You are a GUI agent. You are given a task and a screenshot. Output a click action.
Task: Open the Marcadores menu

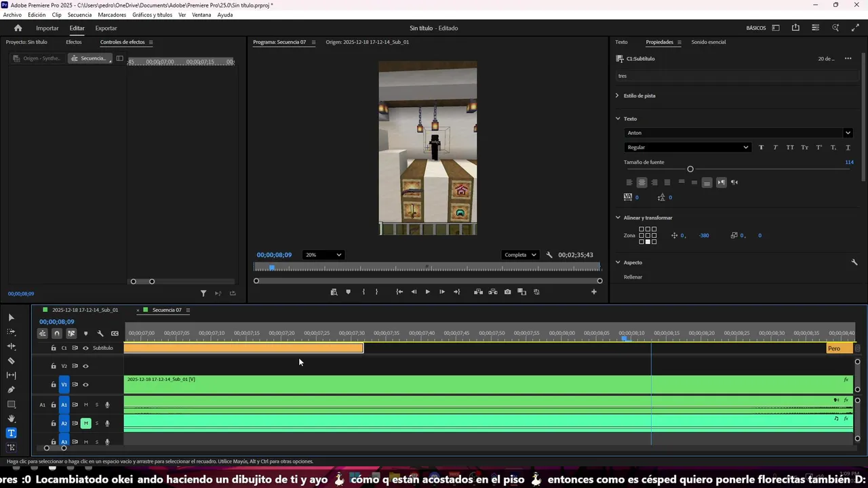tap(112, 15)
